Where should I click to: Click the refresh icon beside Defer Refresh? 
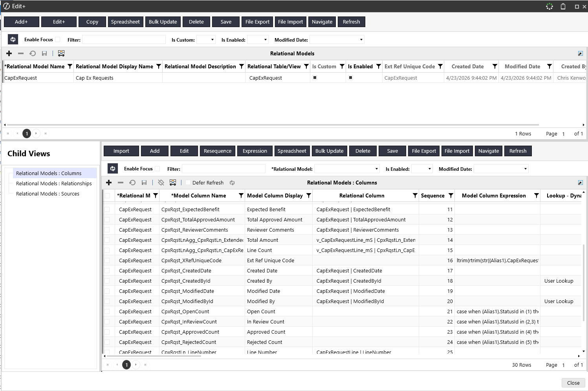tap(232, 183)
